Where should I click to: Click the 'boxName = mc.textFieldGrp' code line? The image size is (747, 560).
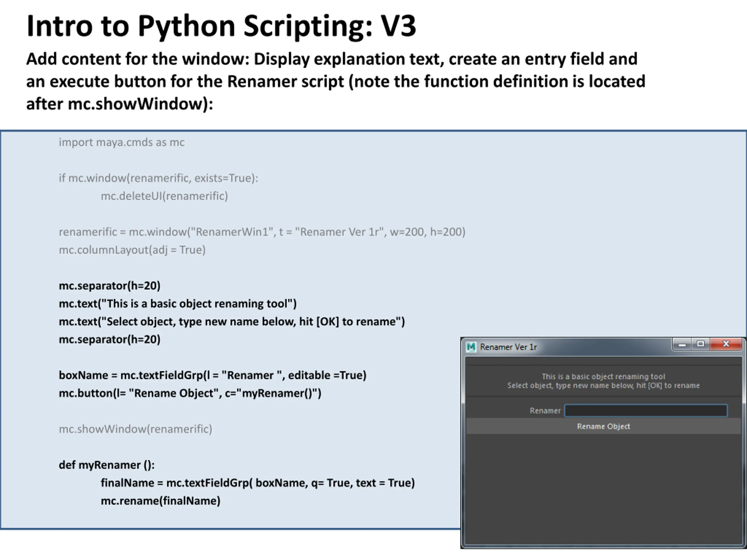click(x=212, y=375)
